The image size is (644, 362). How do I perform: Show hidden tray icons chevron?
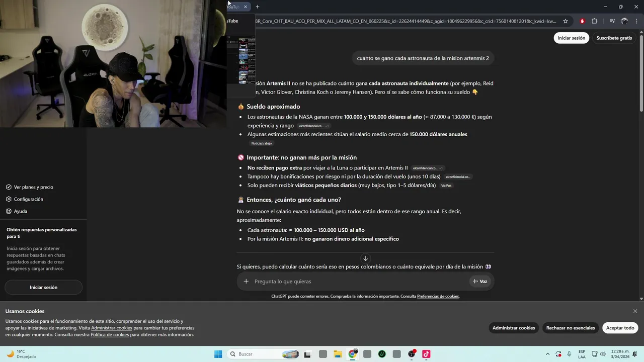click(x=547, y=354)
